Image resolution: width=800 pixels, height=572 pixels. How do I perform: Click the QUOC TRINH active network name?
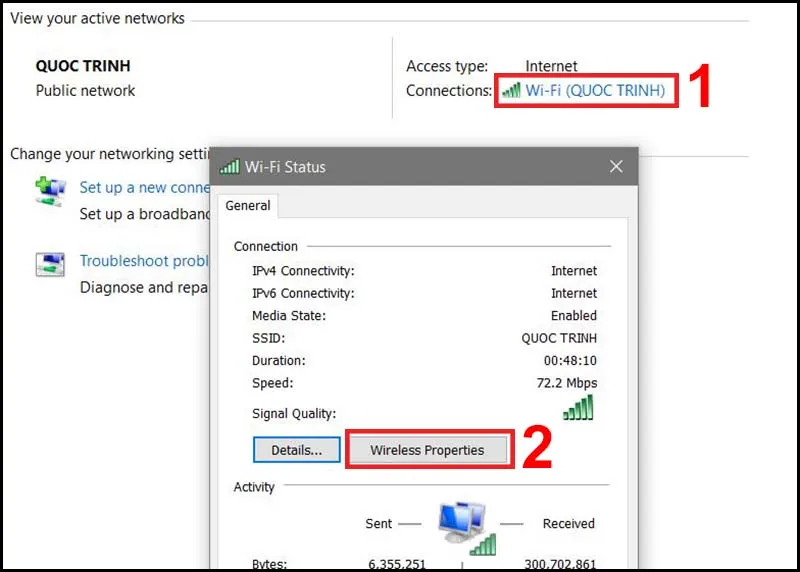(x=83, y=66)
